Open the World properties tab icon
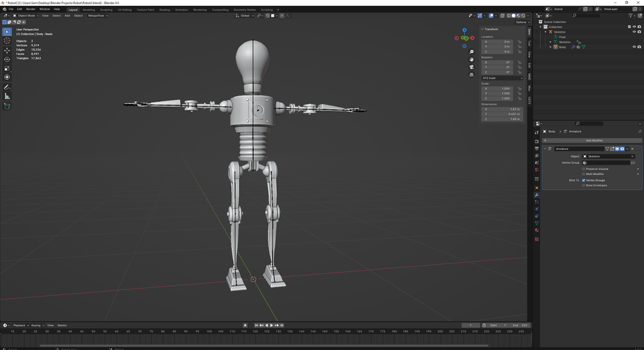The image size is (644, 350). [537, 170]
